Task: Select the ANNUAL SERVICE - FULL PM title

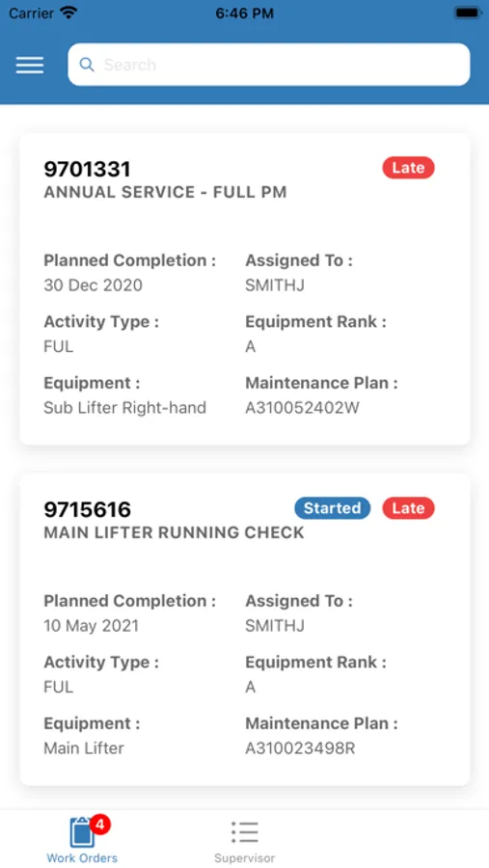Action: tap(165, 193)
